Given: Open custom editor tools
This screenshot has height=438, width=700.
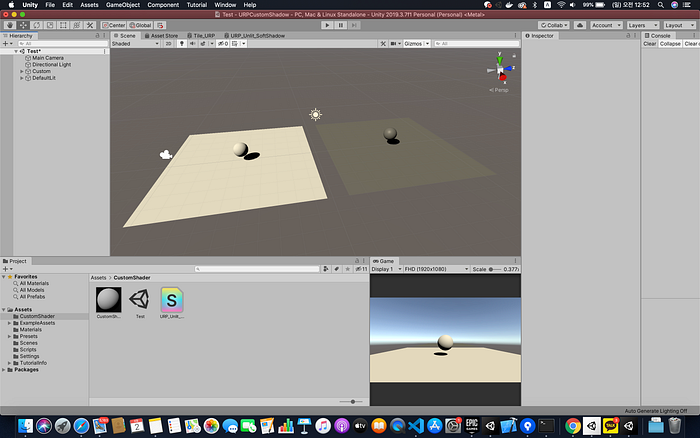Looking at the screenshot, I should [90, 25].
